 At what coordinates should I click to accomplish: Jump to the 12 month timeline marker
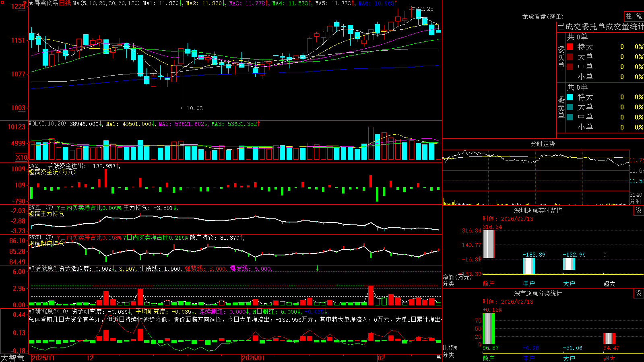coord(90,358)
